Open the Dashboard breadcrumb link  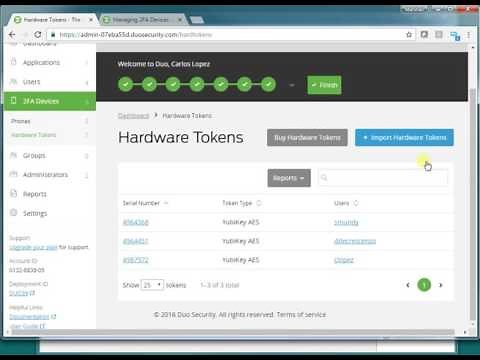(x=133, y=116)
